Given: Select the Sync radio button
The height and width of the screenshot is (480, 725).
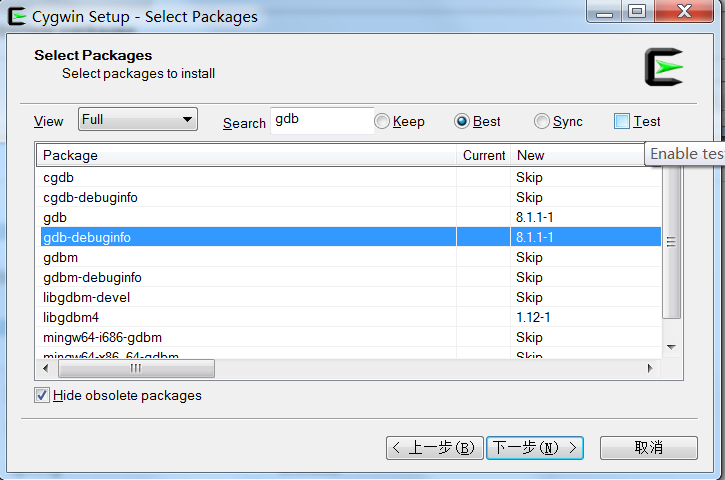Looking at the screenshot, I should coord(541,121).
